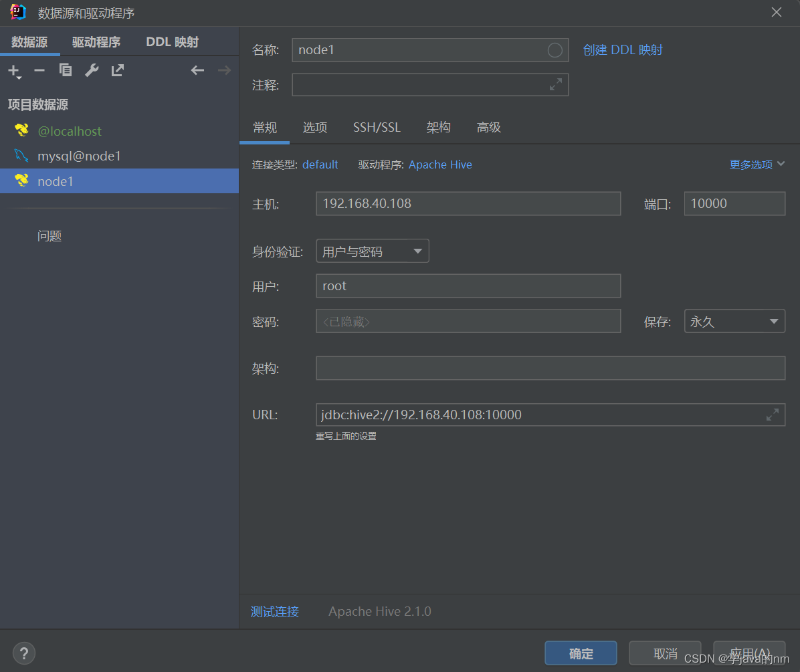Image resolution: width=800 pixels, height=672 pixels.
Task: Click the color circle in the name field
Action: pos(555,50)
